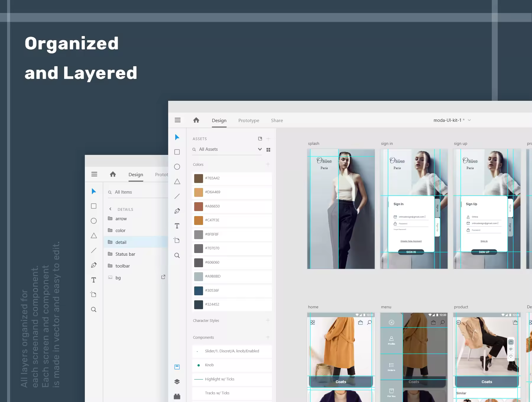Click external link icon on bg layer

[163, 277]
